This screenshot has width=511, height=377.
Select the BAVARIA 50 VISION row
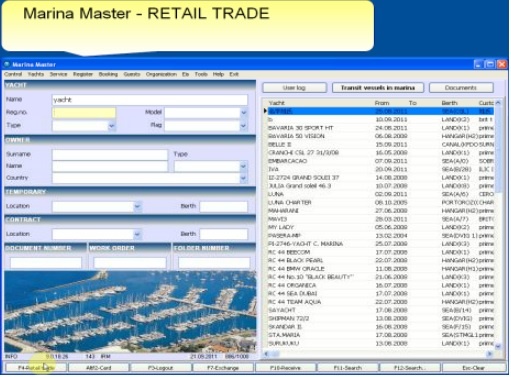pyautogui.click(x=380, y=136)
